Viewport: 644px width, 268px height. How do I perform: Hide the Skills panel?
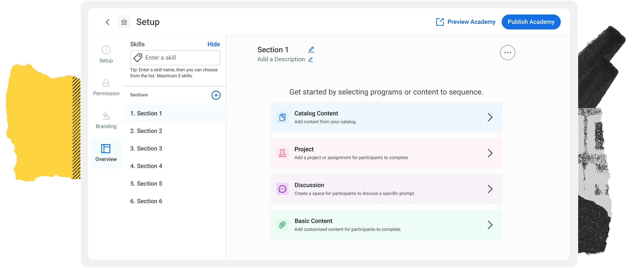(x=214, y=44)
